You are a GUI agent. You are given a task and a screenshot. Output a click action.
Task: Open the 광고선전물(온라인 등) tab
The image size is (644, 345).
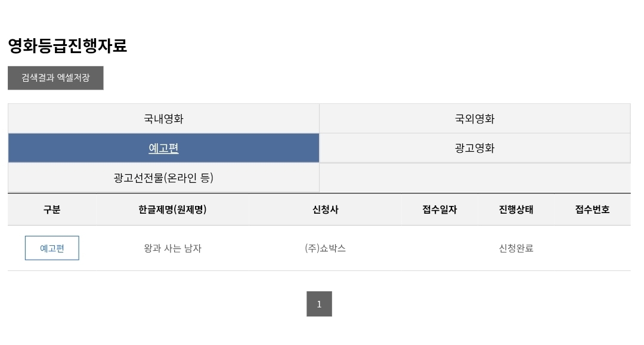pos(163,178)
